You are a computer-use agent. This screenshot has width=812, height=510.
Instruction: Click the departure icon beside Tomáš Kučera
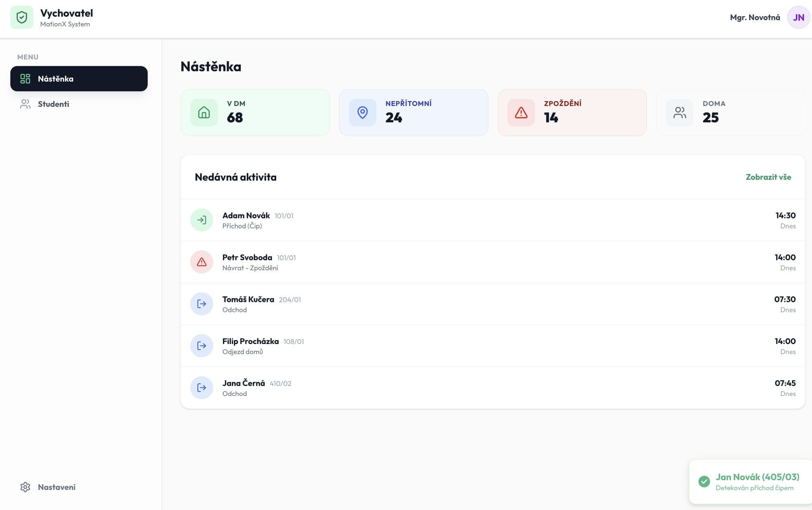pos(202,304)
